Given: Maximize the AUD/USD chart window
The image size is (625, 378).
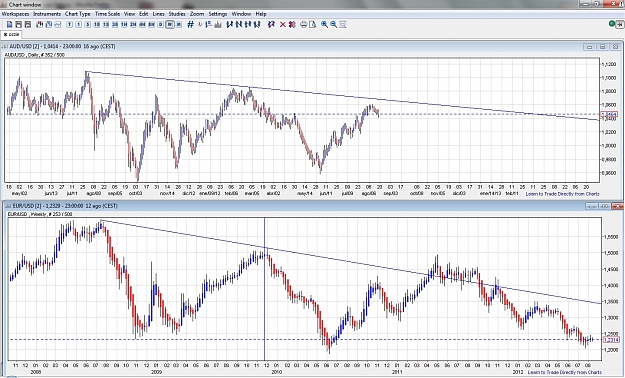Looking at the screenshot, I should tap(603, 47).
